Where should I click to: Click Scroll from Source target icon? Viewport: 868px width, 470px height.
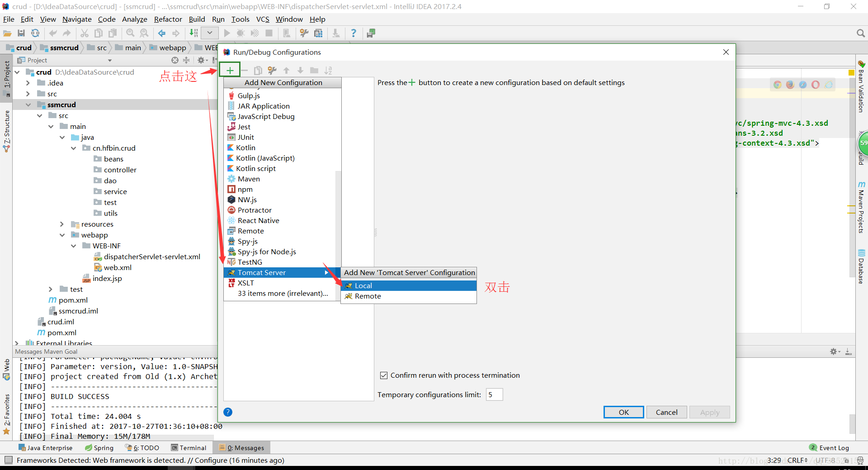tap(175, 60)
